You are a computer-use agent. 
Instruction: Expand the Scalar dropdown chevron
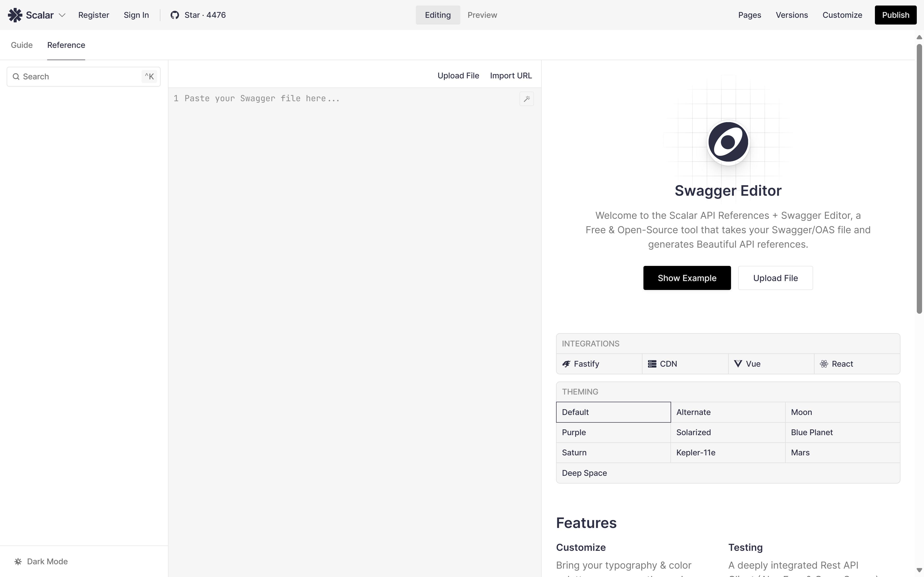pos(62,15)
